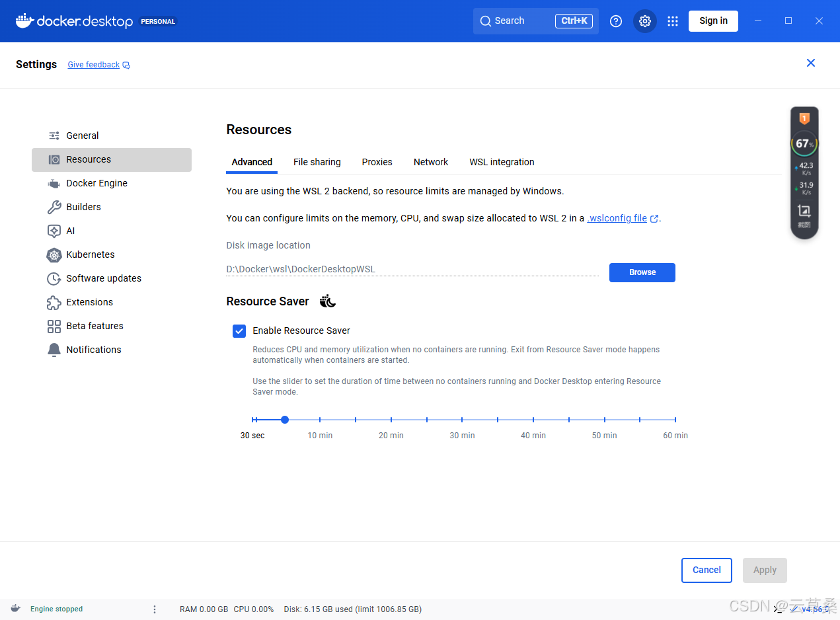Click the Notifications bell icon
Viewport: 840px width, 620px height.
(54, 350)
